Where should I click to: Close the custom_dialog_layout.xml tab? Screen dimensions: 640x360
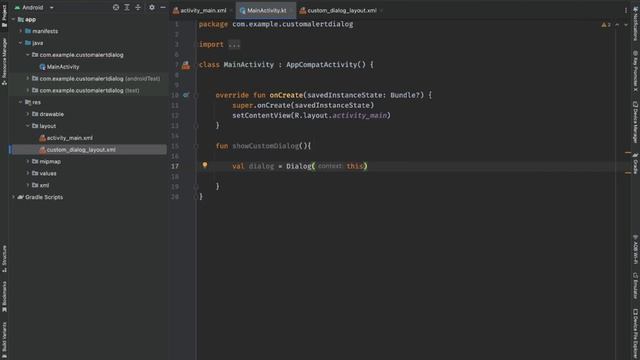381,11
